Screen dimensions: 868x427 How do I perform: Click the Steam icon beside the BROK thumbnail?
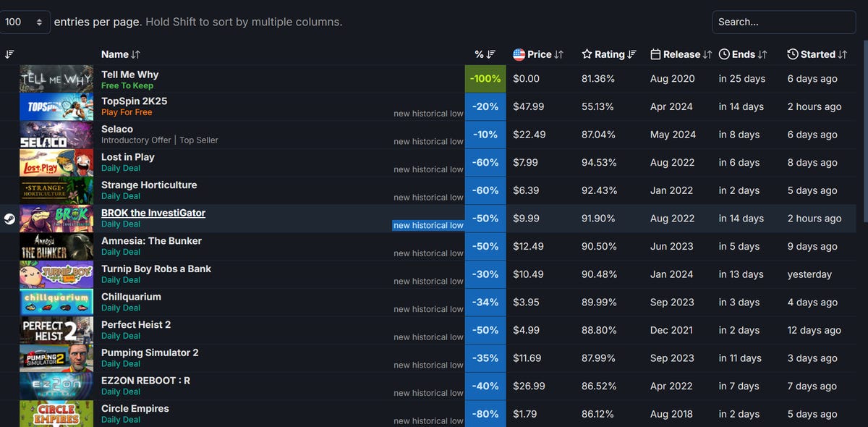click(9, 218)
